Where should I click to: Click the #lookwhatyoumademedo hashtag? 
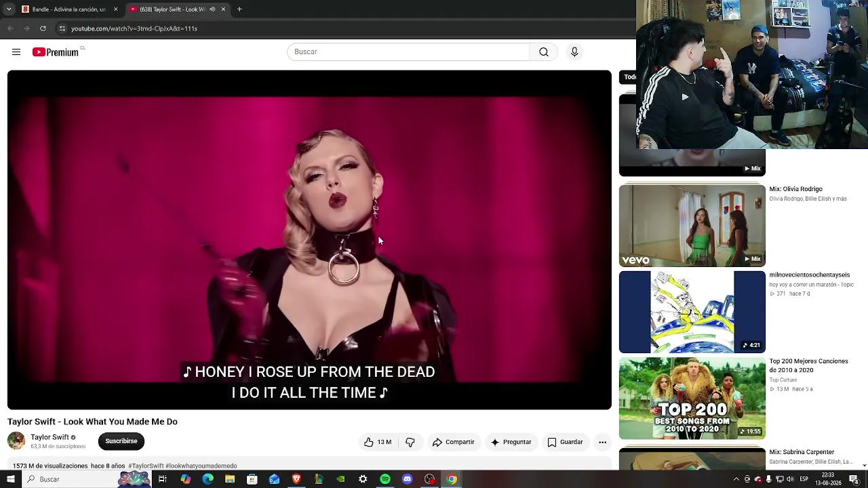pyautogui.click(x=201, y=466)
